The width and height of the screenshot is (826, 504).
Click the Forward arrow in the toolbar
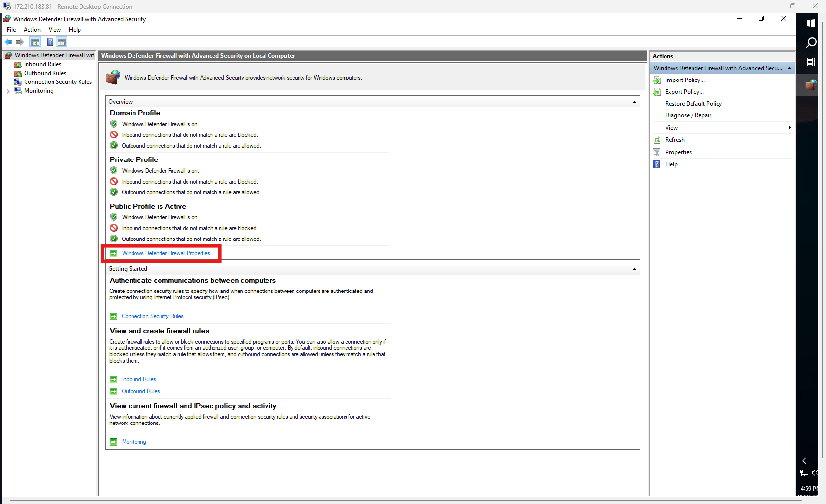click(20, 42)
